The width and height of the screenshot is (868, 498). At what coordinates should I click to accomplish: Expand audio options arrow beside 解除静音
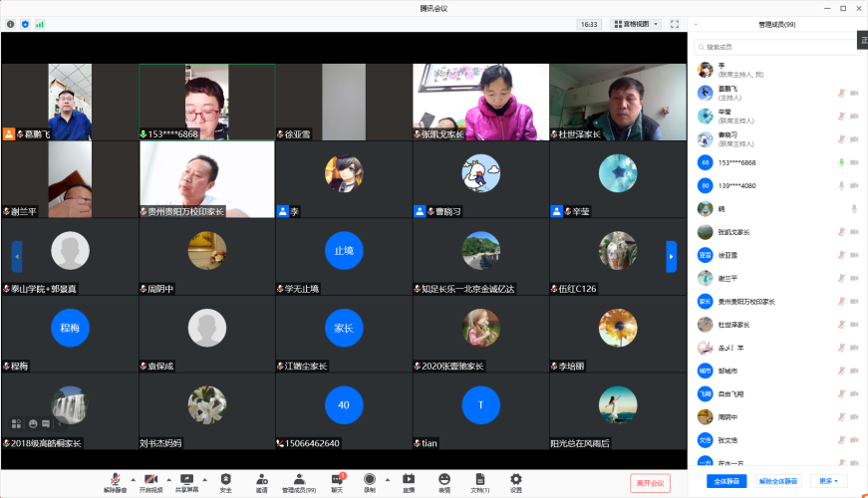pyautogui.click(x=134, y=479)
